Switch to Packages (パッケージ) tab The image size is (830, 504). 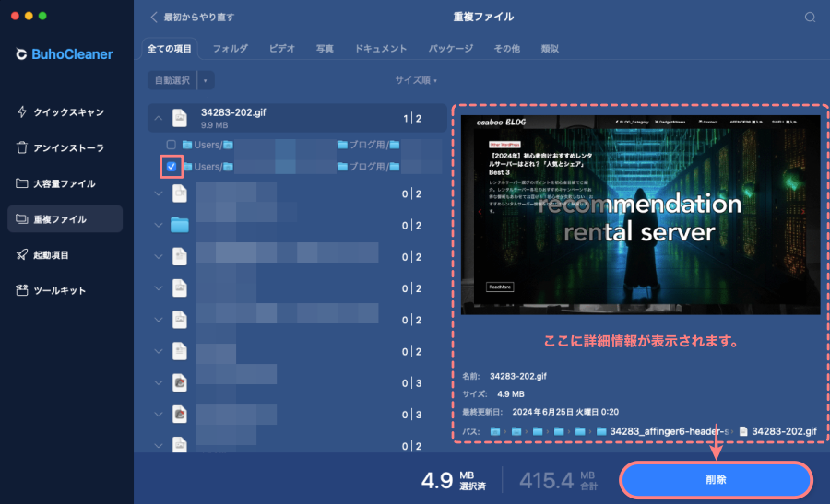[x=450, y=49]
